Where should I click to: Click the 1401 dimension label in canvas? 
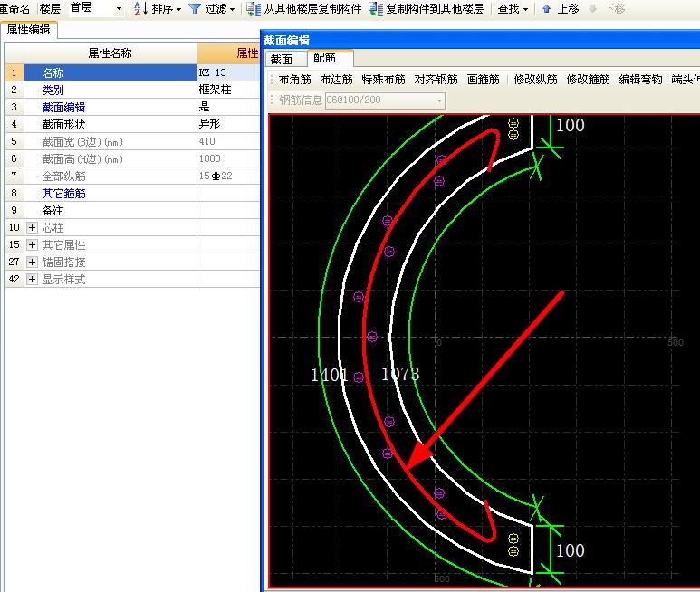[x=329, y=375]
